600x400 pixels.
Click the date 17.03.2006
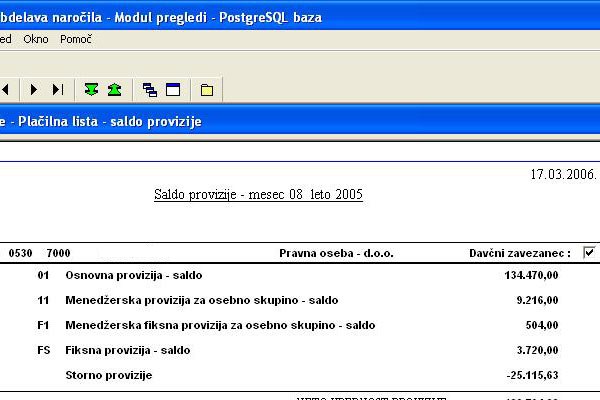[x=562, y=175]
